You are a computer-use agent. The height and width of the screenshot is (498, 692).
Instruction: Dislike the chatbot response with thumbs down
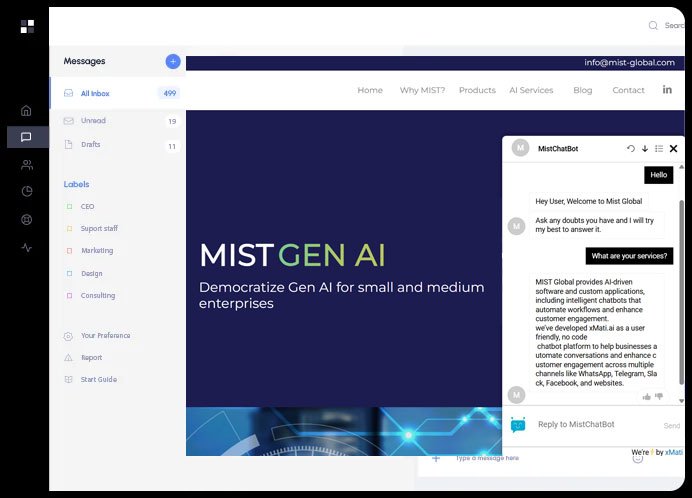point(659,397)
